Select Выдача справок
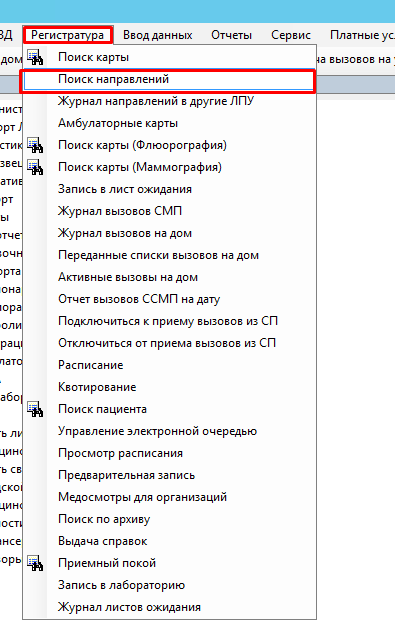Image resolution: width=395 pixels, height=624 pixels. tap(169, 541)
